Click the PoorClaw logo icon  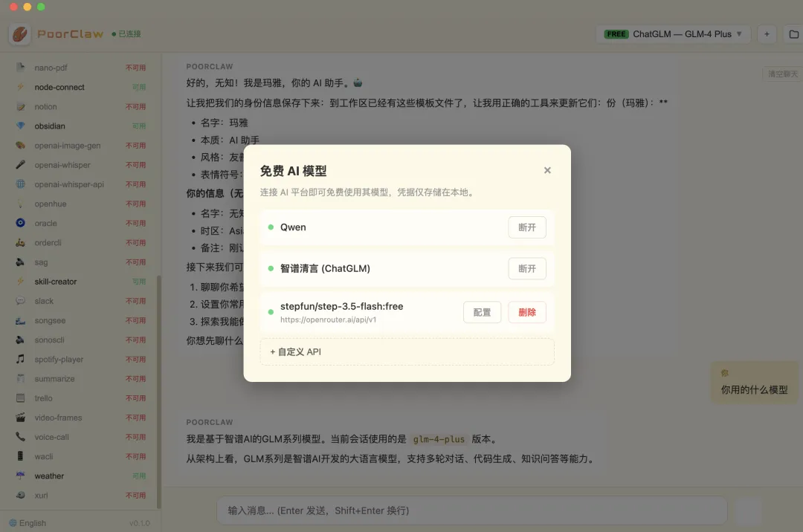coord(20,34)
